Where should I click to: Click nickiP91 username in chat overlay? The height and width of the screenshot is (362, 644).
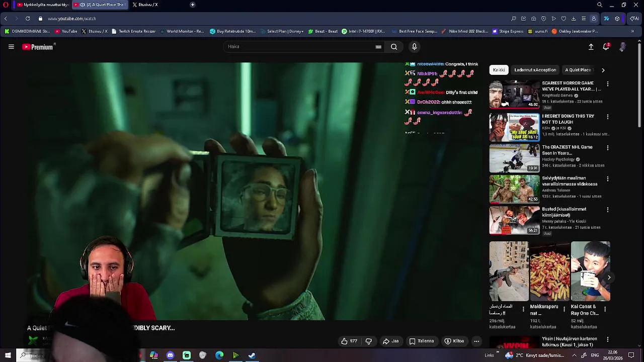[x=427, y=73]
